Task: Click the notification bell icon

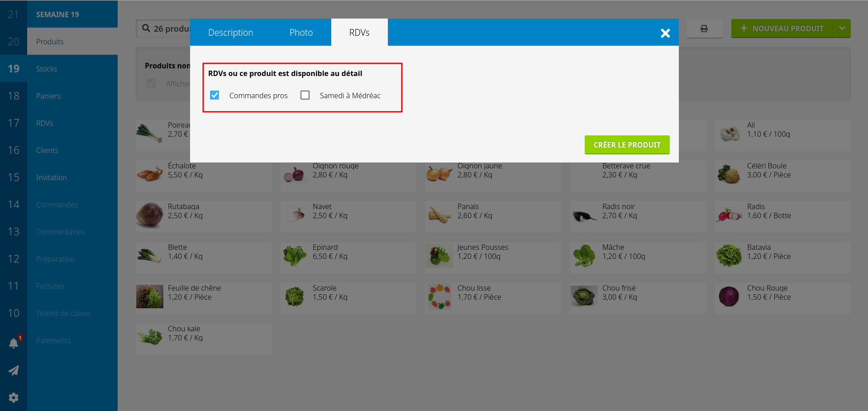Action: click(14, 343)
